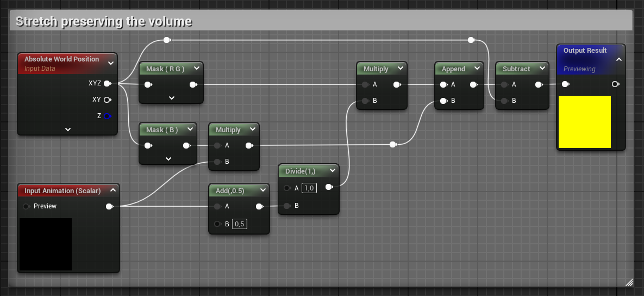Click the Preview input pin of Input Animation
This screenshot has width=644, height=296.
click(x=26, y=206)
